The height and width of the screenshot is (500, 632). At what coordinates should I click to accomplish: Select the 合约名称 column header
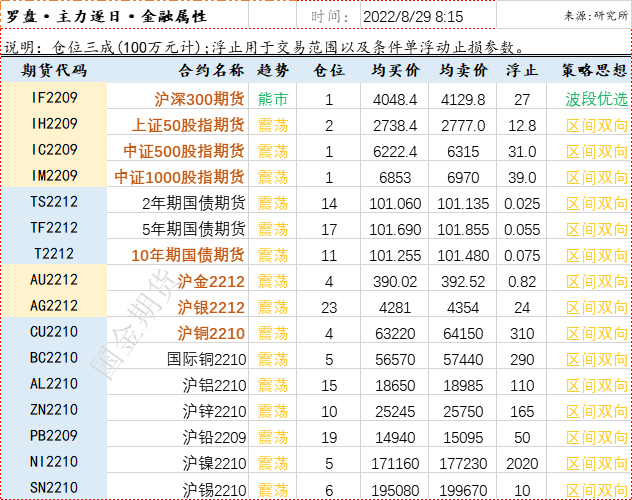[211, 70]
